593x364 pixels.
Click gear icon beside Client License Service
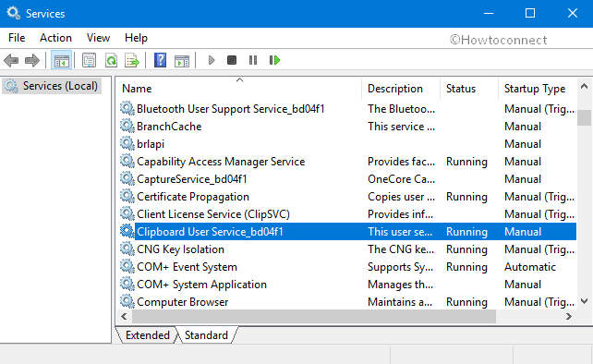tap(127, 213)
